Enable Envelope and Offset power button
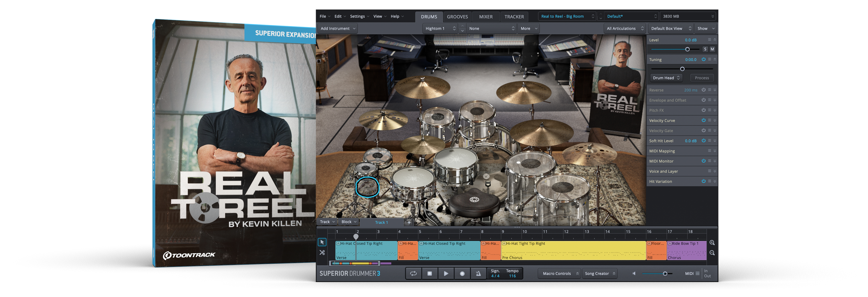Screen dimensions: 868x297 [704, 100]
